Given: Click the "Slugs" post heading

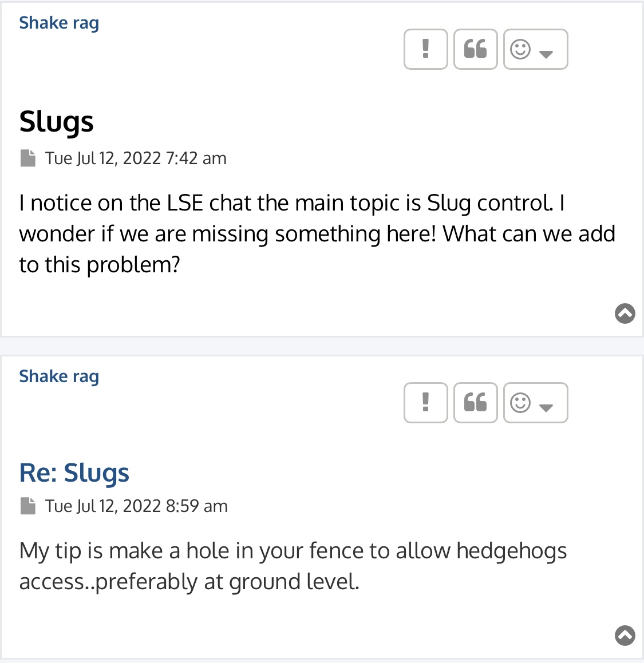Looking at the screenshot, I should (x=56, y=122).
